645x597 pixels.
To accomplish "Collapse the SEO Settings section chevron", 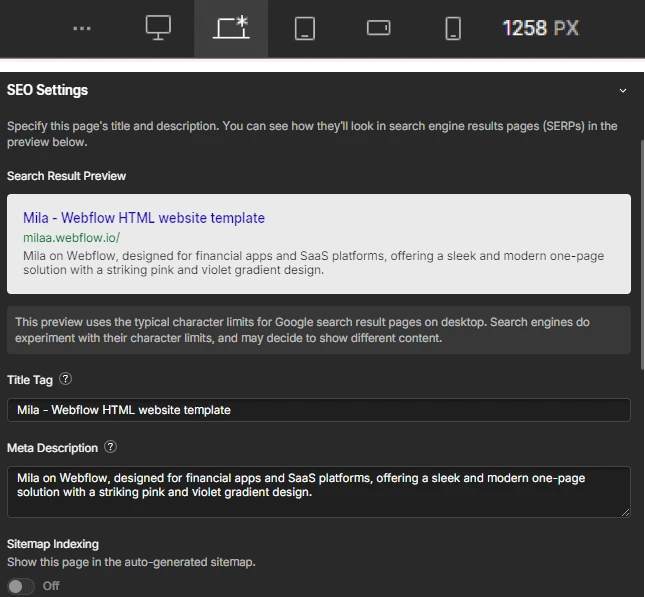I will [623, 91].
